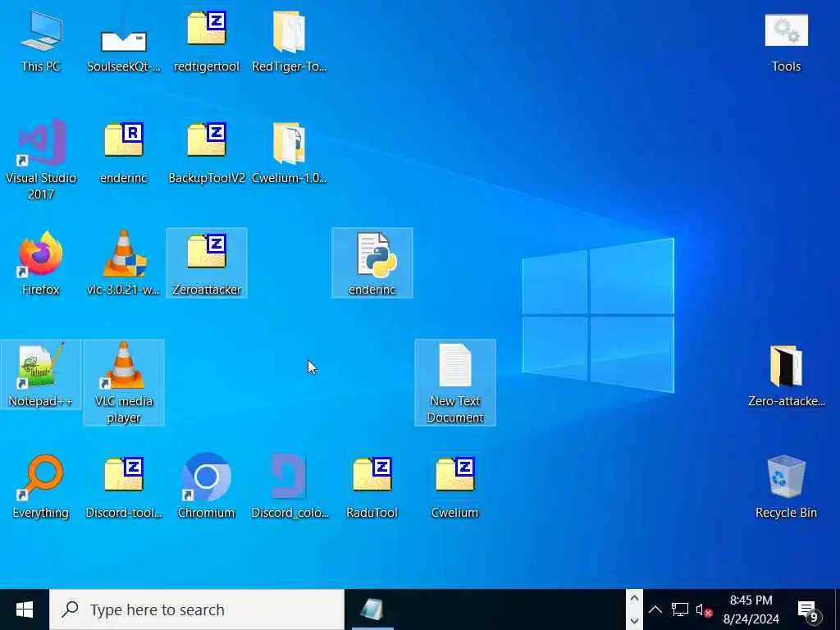Click the taskbar scroll down arrow
Viewport: 840px width, 630px height.
coord(634,622)
